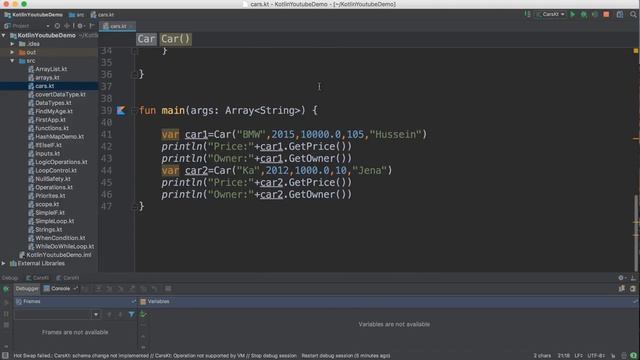Expand the out folder
Viewport: 640px width, 360px height.
click(x=12, y=52)
